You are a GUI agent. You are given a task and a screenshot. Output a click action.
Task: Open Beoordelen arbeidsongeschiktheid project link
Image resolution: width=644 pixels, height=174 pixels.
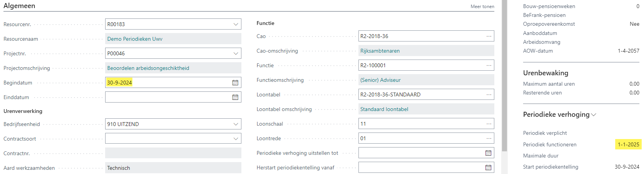[148, 68]
